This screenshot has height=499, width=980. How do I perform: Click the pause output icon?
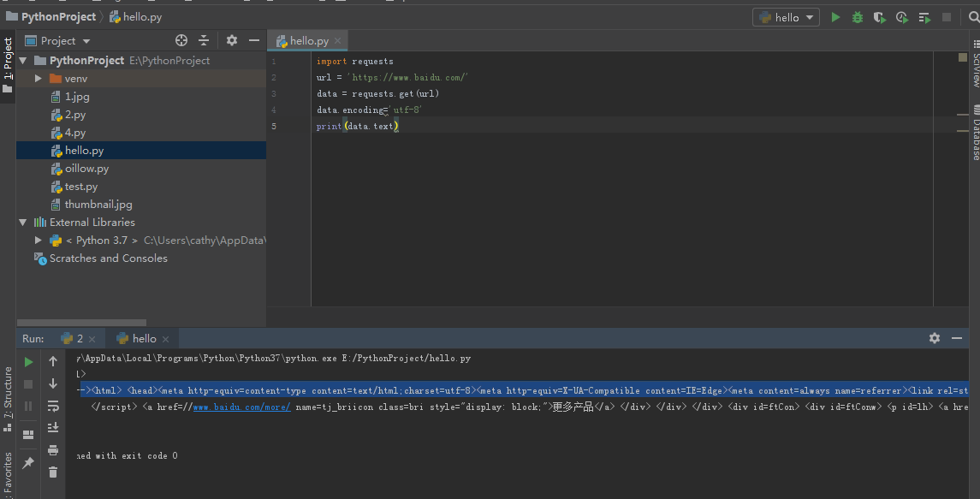point(28,407)
